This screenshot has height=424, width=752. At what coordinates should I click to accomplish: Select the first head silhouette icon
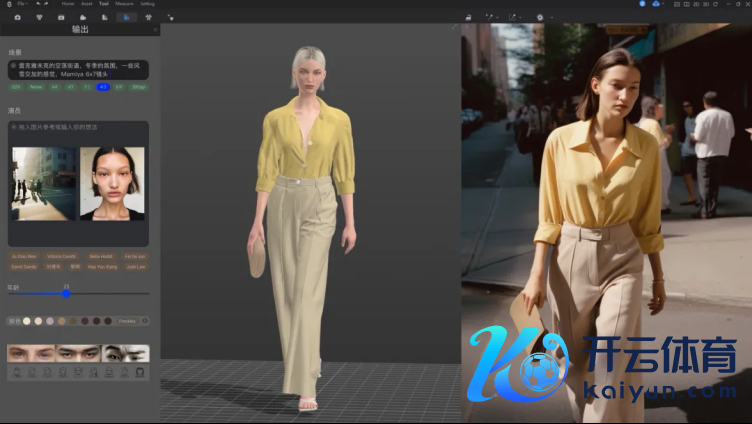(15, 372)
